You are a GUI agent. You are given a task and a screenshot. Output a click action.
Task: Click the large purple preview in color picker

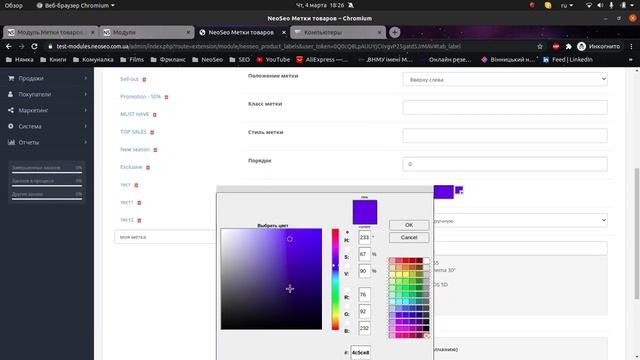click(x=365, y=212)
